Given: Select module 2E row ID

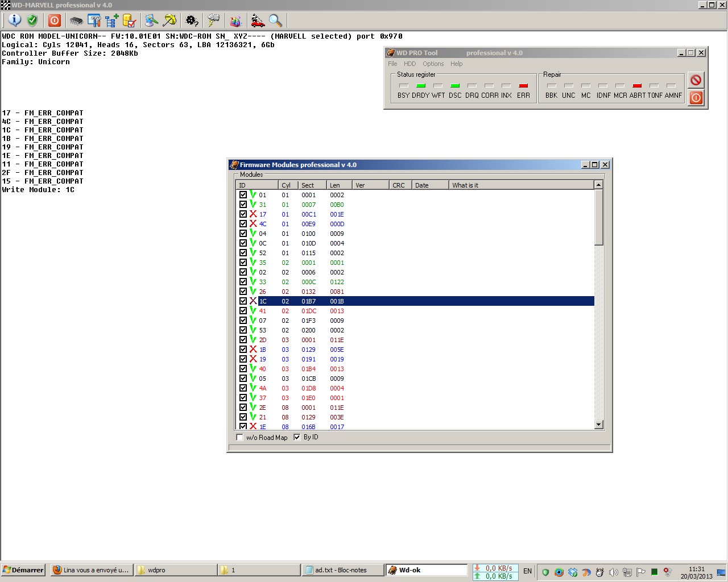Looking at the screenshot, I should point(263,408).
